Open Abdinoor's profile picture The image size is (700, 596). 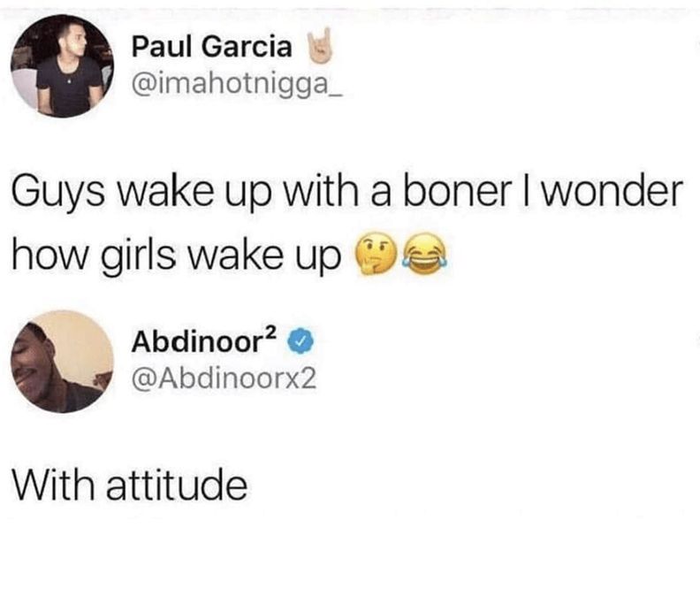[62, 362]
